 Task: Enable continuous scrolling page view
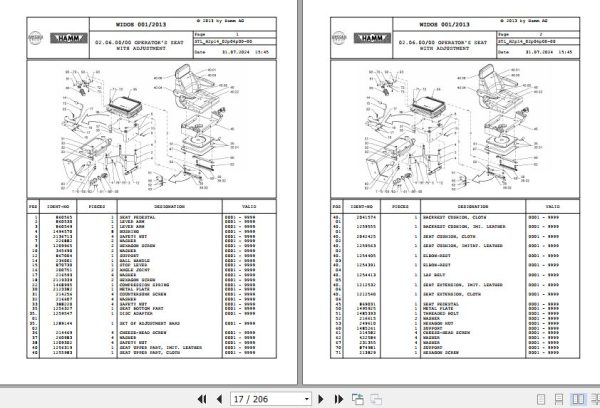coord(559,400)
